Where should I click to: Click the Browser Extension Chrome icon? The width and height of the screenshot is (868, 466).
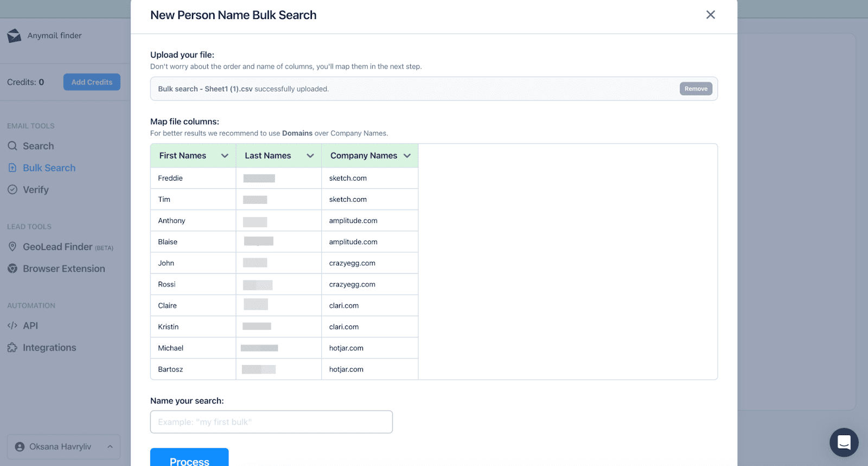coord(12,269)
